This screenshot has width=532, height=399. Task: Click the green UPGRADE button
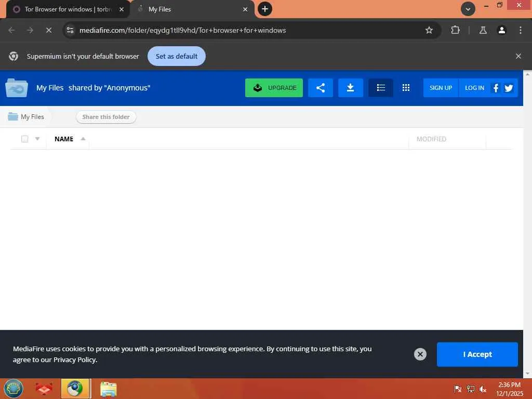274,88
